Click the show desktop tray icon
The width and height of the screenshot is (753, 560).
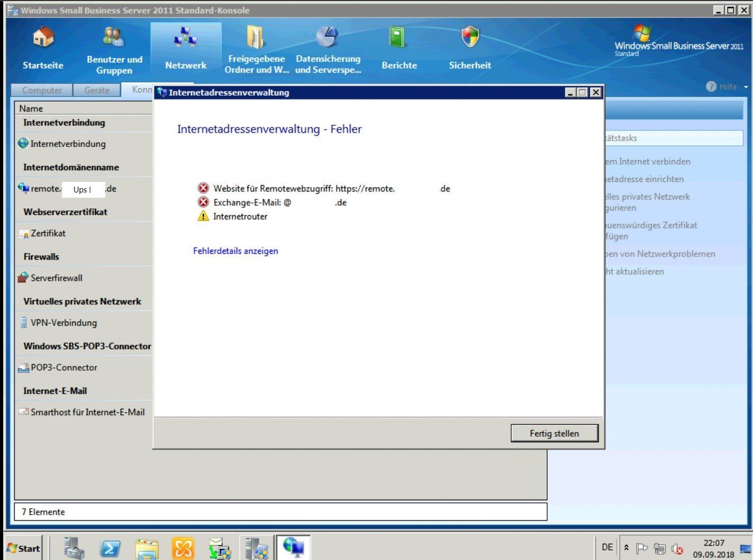point(745,548)
